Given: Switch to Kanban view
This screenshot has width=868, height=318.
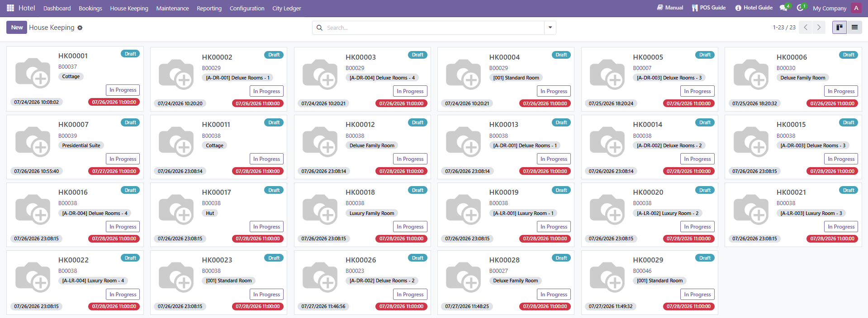Looking at the screenshot, I should pyautogui.click(x=840, y=28).
